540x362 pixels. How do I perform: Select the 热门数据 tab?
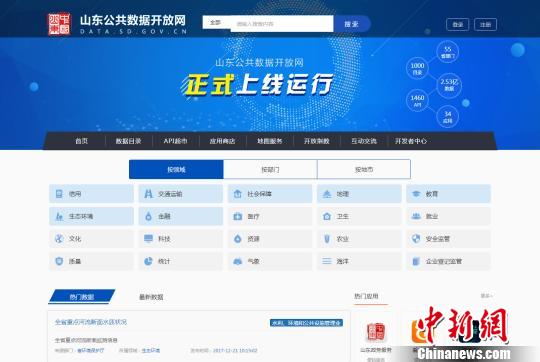(82, 297)
